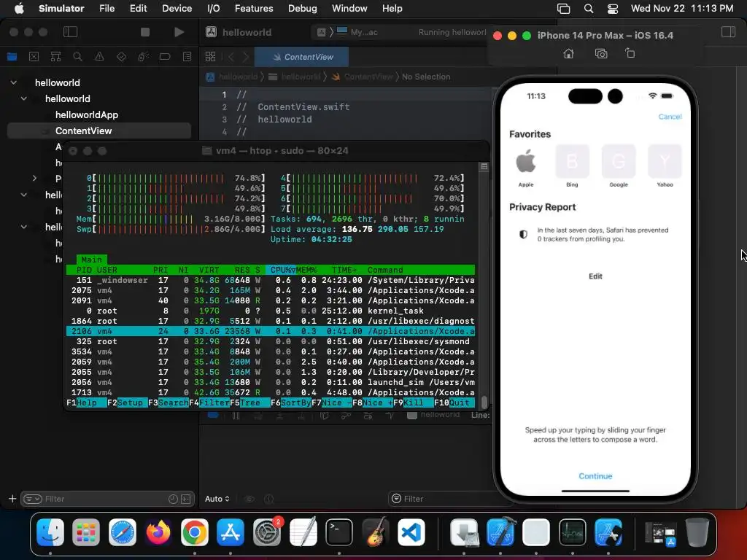Open the Find navigator magnifier icon
The height and width of the screenshot is (560, 747).
[x=77, y=57]
